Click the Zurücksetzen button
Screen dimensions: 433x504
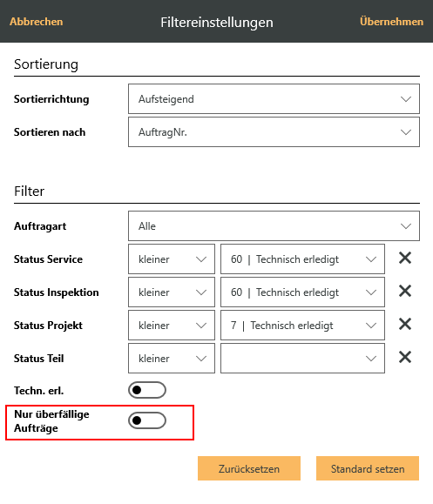[249, 468]
